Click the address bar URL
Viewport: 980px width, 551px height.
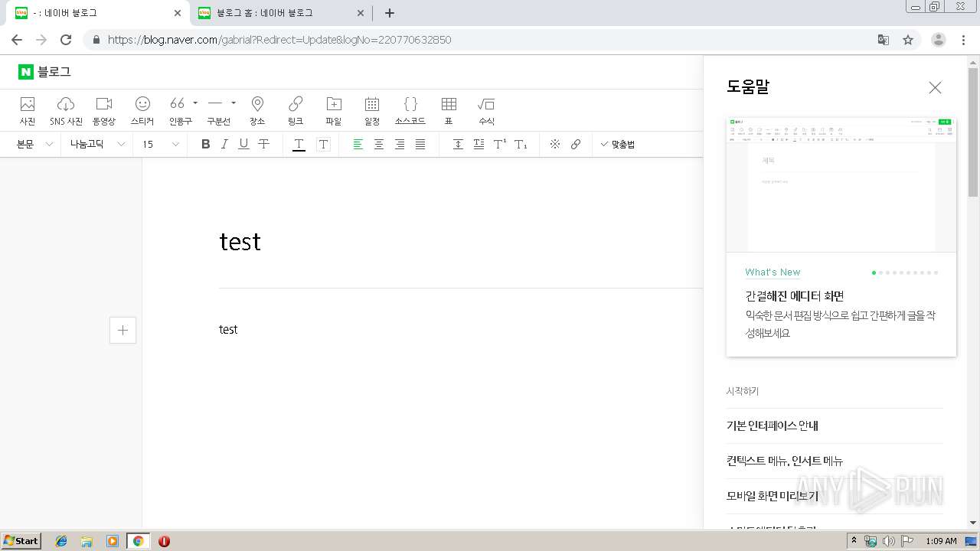[279, 40]
